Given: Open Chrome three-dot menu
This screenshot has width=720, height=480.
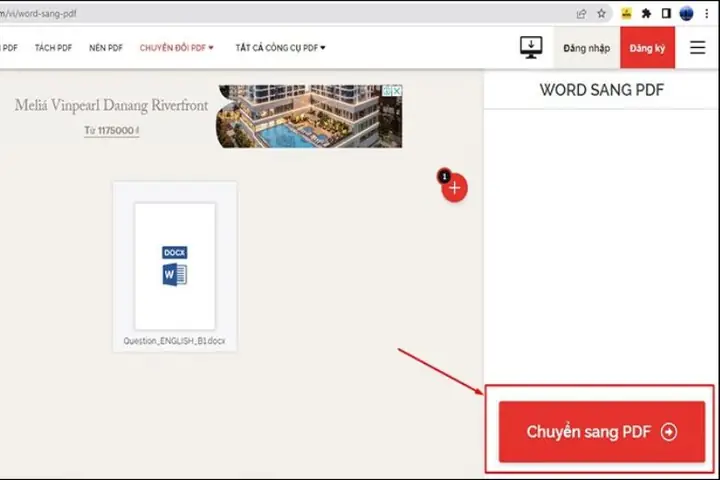Looking at the screenshot, I should pyautogui.click(x=707, y=14).
